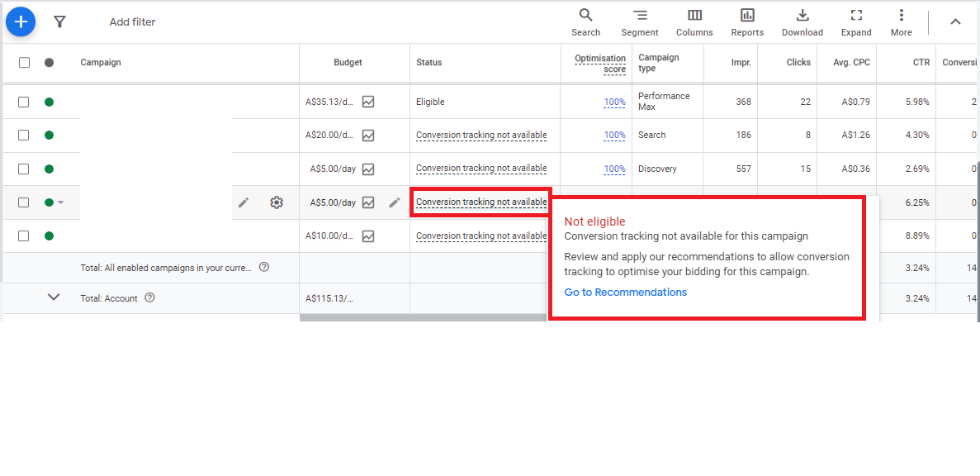Screen dimensions: 980x476
Task: Open the Segment tool
Action: 640,21
